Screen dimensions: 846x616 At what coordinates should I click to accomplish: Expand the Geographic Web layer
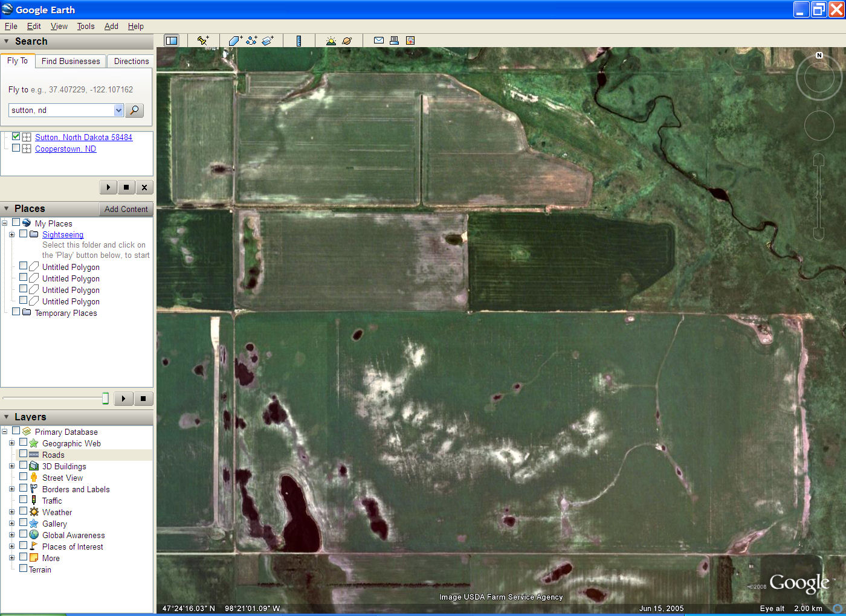click(11, 443)
